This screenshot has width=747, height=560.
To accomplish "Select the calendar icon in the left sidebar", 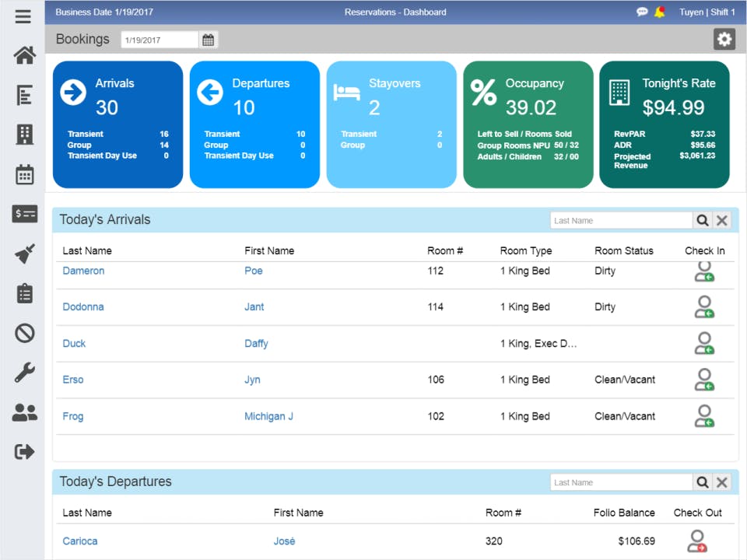I will click(24, 175).
